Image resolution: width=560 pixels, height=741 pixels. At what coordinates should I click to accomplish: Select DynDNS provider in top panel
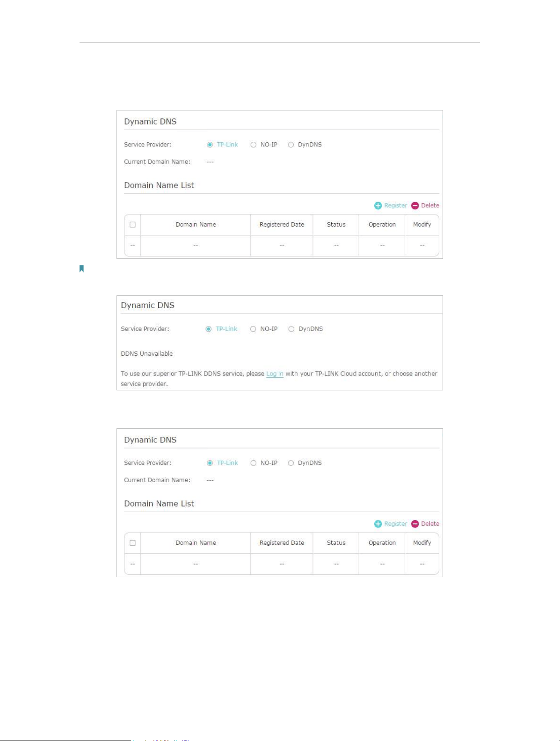[291, 145]
